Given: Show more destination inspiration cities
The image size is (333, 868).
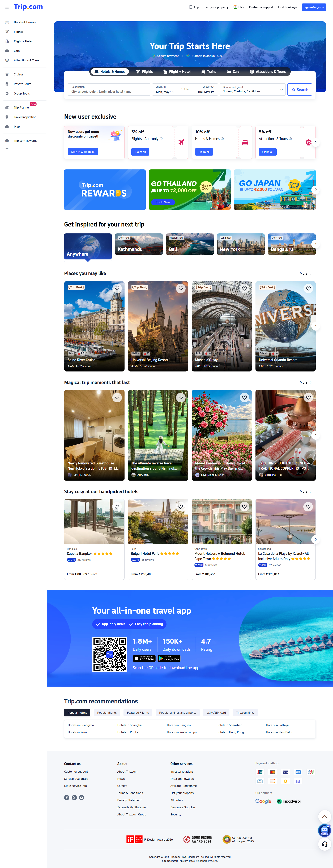Looking at the screenshot, I should (x=315, y=244).
